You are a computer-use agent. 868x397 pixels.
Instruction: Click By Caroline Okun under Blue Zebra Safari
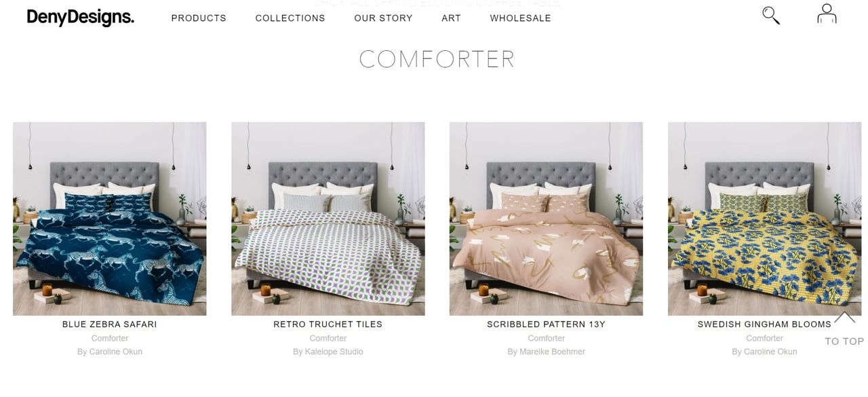point(110,352)
